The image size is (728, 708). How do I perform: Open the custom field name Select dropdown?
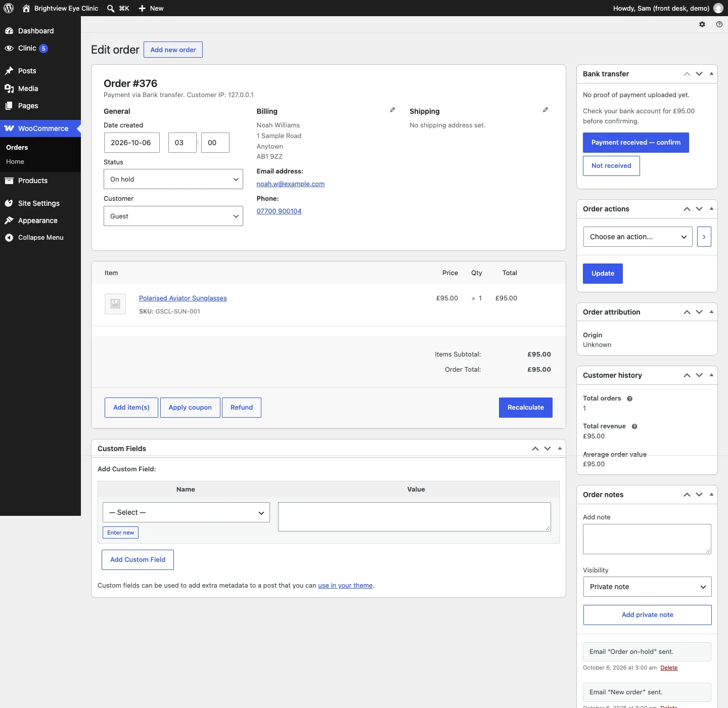[186, 512]
